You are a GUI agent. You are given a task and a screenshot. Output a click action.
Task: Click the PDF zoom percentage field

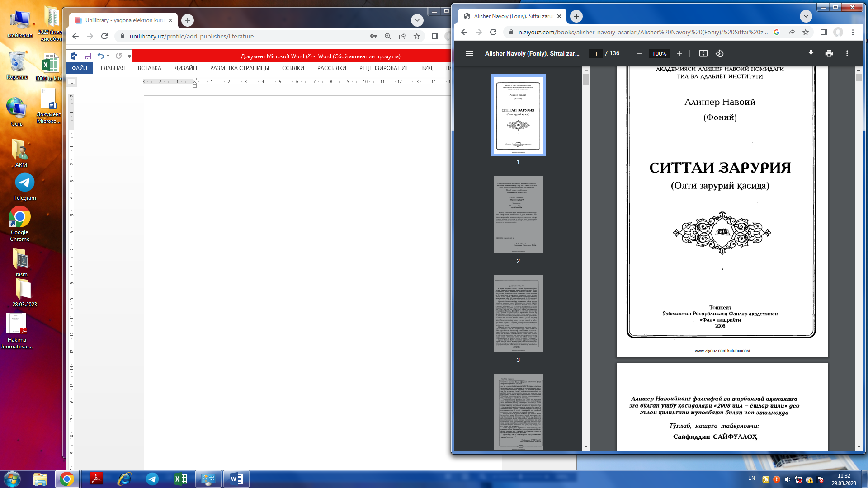point(659,53)
